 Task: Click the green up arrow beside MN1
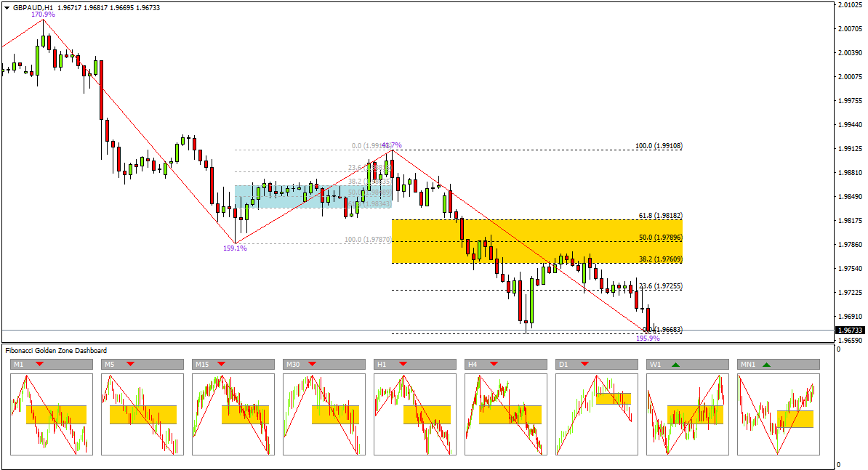767,363
